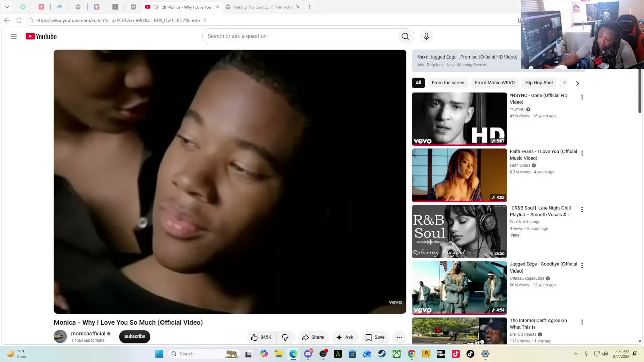Open Steam from the taskbar

click(382, 354)
